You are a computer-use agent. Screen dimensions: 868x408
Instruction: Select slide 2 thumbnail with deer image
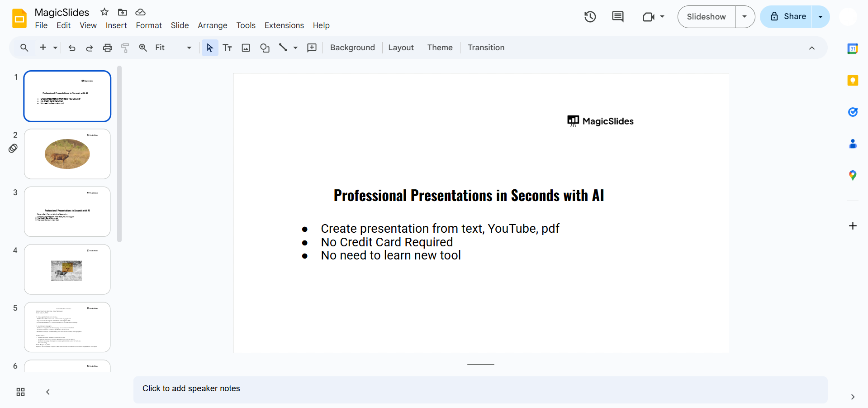67,154
